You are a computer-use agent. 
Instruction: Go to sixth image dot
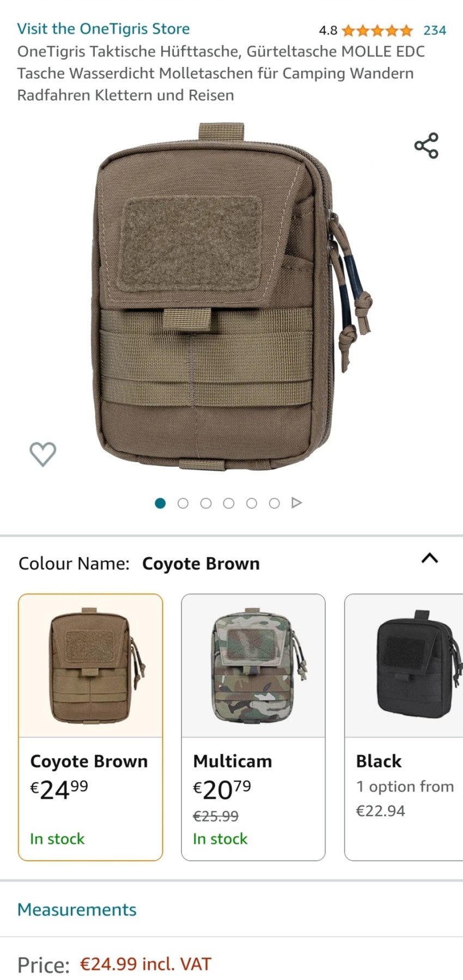(275, 503)
